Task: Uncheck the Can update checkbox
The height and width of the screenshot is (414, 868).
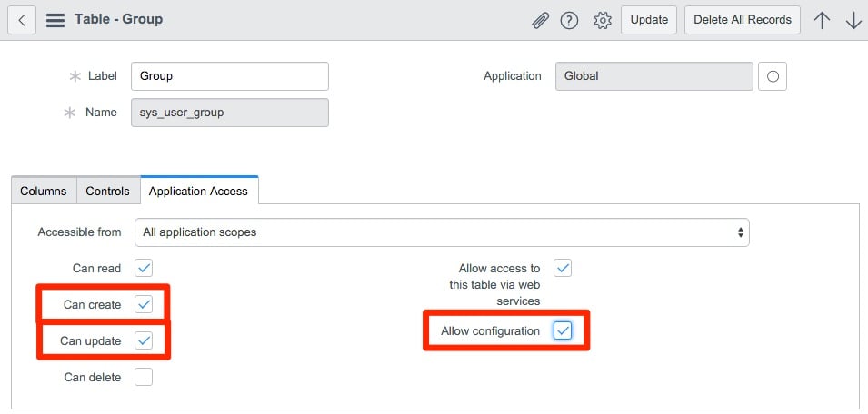Action: tap(144, 340)
